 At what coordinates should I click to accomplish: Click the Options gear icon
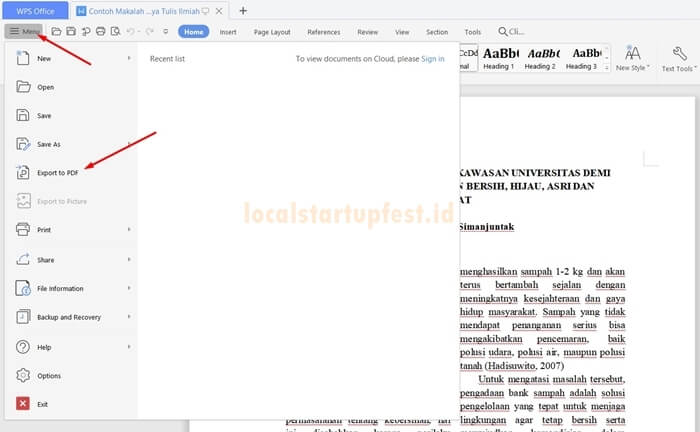pos(23,375)
